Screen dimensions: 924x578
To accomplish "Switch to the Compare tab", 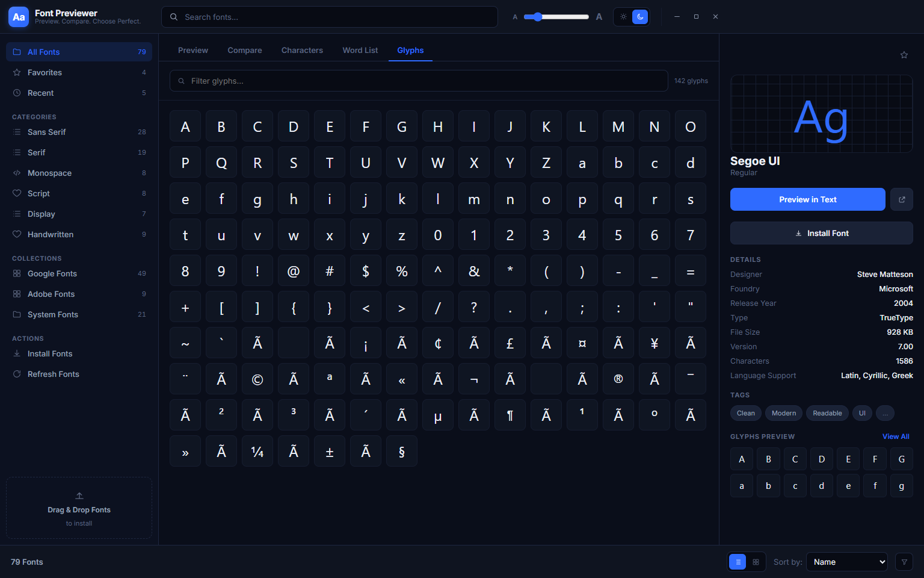I will pyautogui.click(x=245, y=51).
